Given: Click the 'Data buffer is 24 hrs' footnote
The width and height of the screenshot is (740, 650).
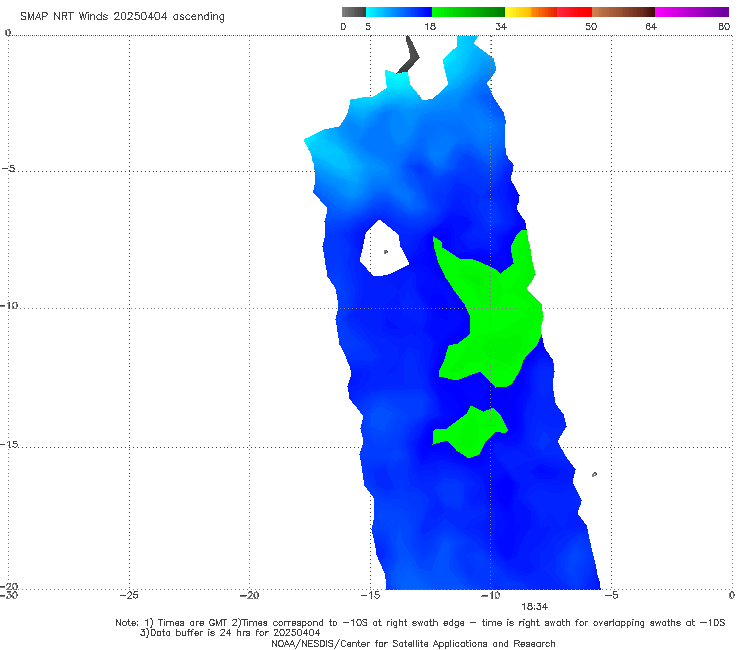Looking at the screenshot, I should coord(230,633).
